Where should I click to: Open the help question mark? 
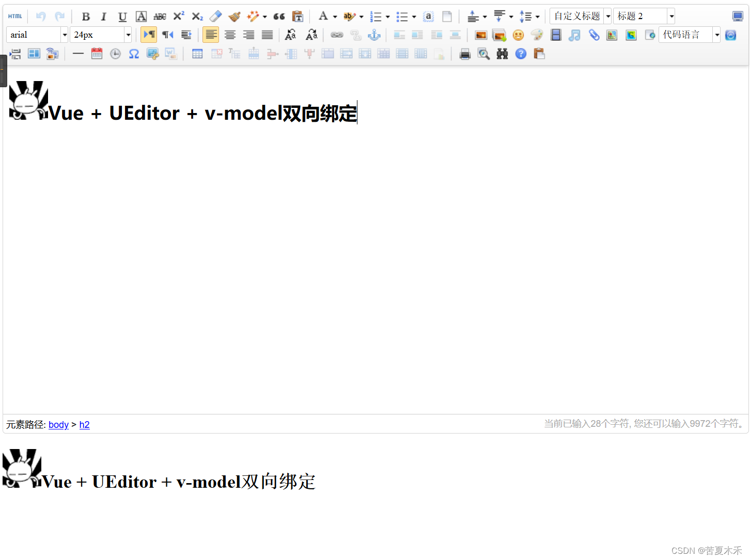(521, 54)
